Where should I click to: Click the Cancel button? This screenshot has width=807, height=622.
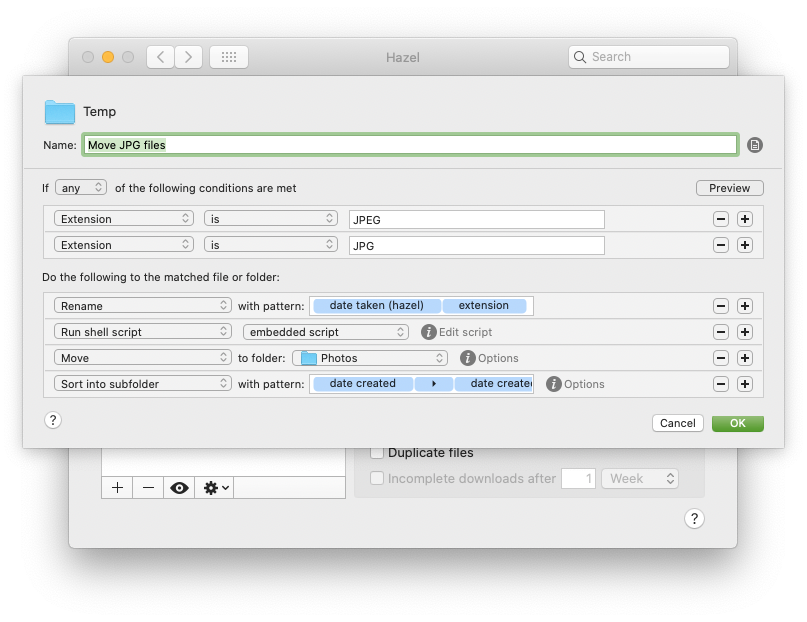677,423
